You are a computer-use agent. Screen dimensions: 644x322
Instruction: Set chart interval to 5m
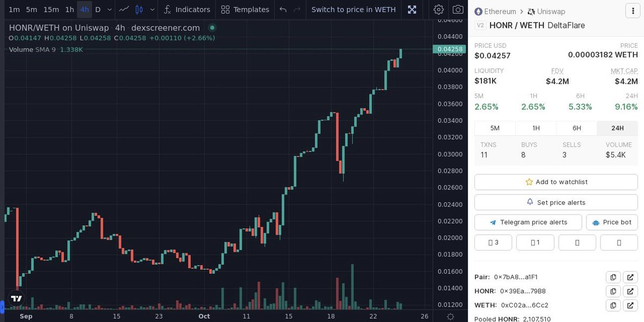pos(32,9)
